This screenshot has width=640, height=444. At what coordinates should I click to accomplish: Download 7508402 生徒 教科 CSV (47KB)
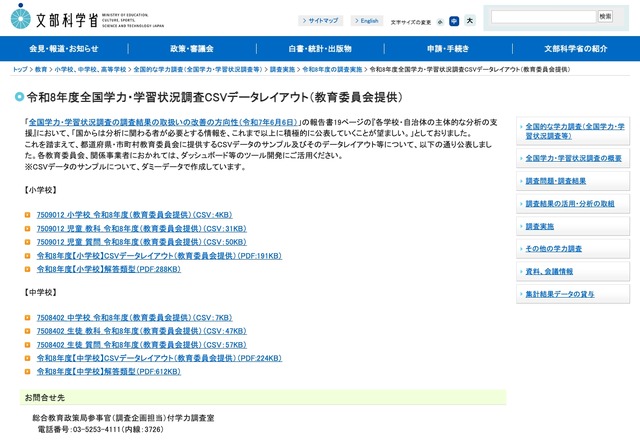coord(142,331)
